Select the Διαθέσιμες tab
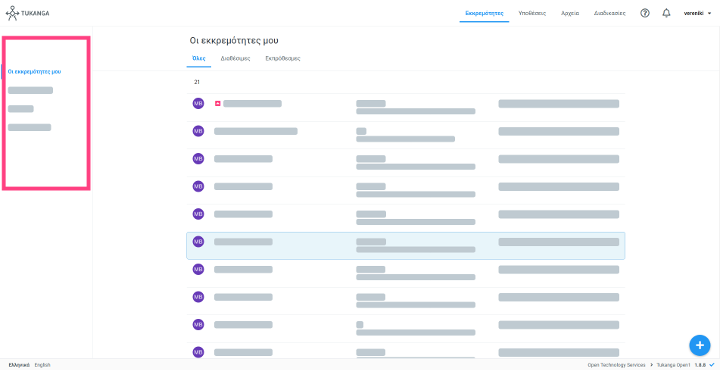 point(235,59)
